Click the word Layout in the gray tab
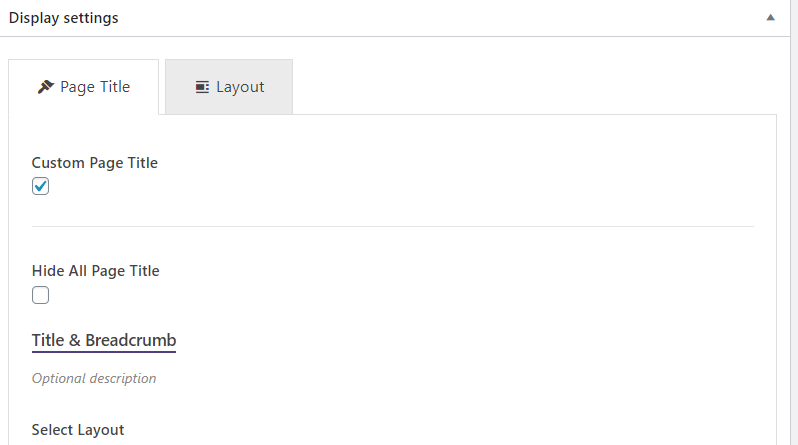The width and height of the screenshot is (798, 445). 240,87
